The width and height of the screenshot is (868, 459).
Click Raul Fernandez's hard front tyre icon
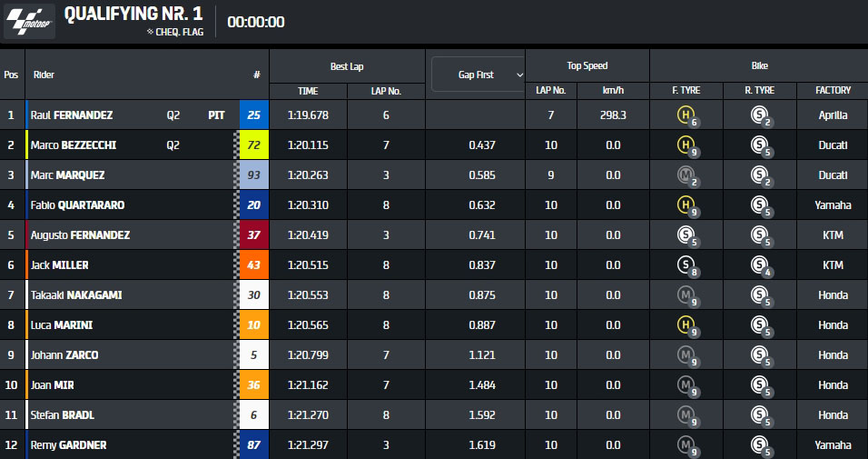coord(686,115)
